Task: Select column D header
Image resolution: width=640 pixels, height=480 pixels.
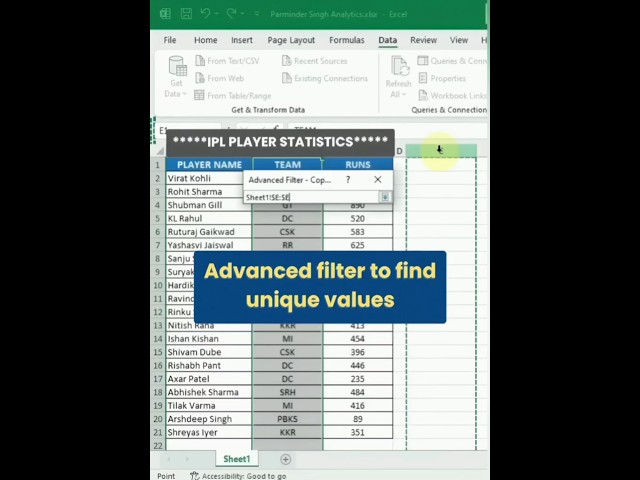Action: 399,151
